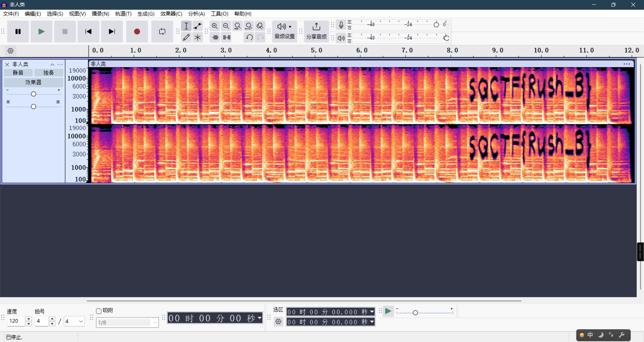Open the 文件(F) menu
Image resolution: width=644 pixels, height=342 pixels.
[11, 14]
